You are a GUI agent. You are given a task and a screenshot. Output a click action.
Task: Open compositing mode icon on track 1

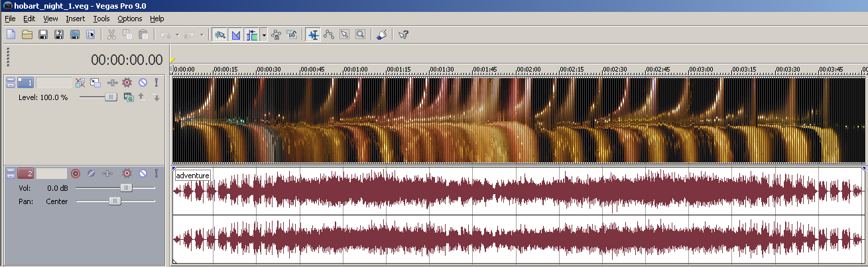[130, 97]
